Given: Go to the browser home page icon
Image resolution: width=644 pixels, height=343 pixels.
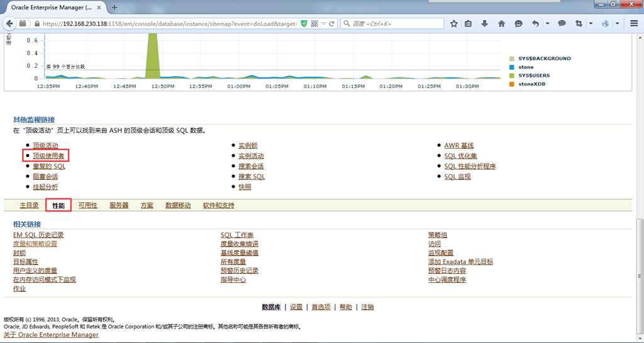Looking at the screenshot, I should pyautogui.click(x=501, y=23).
